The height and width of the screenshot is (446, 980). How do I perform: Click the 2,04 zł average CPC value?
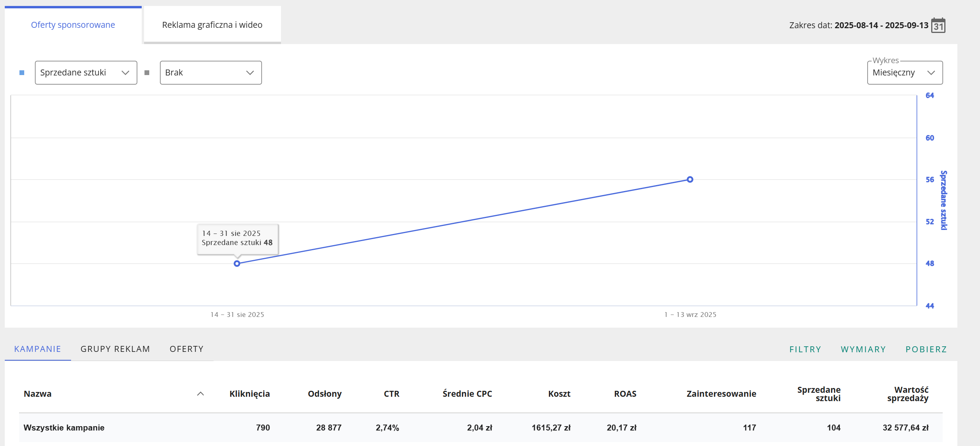[479, 428]
